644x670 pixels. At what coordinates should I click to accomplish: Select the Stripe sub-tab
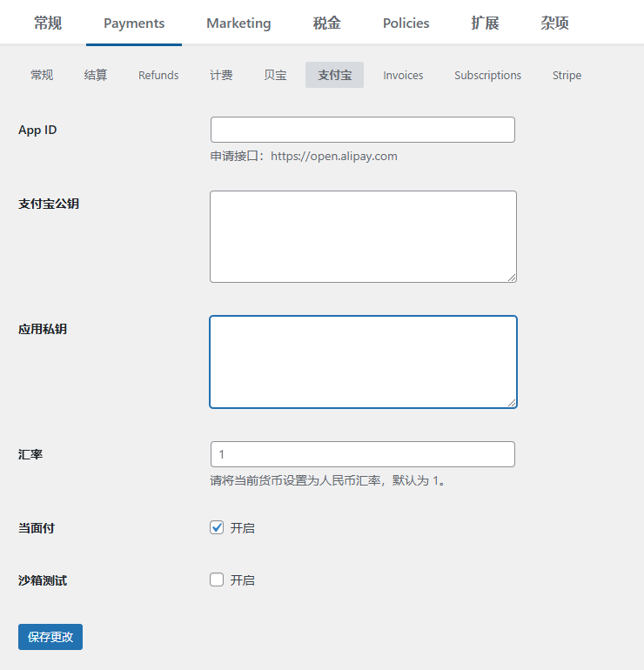pos(567,76)
